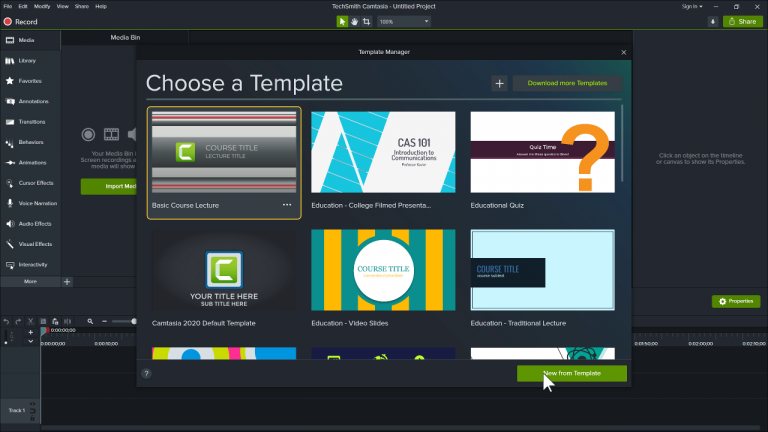Select the Educational Quiz template thumbnail

pyautogui.click(x=543, y=152)
